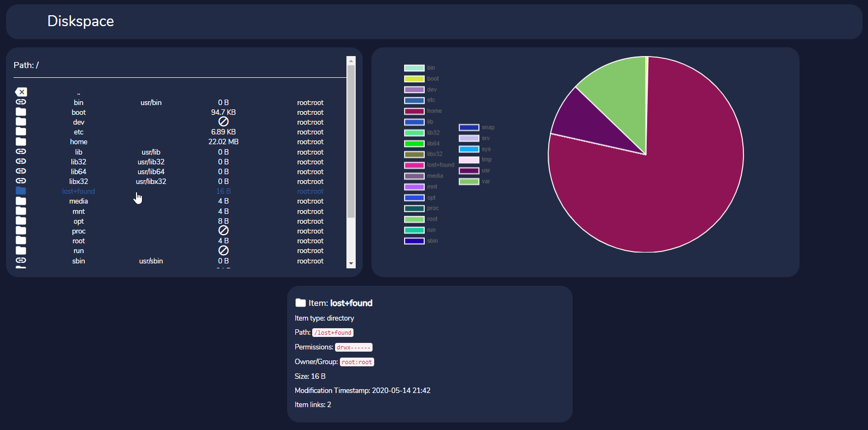Click the drwx------ permissions badge
The width and height of the screenshot is (868, 430).
354,347
